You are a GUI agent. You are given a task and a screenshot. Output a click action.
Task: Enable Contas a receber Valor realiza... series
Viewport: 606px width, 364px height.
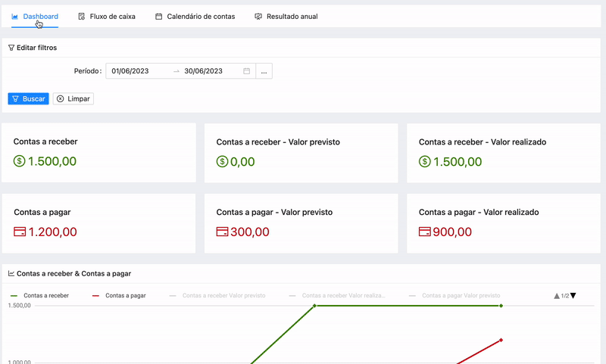(x=337, y=296)
